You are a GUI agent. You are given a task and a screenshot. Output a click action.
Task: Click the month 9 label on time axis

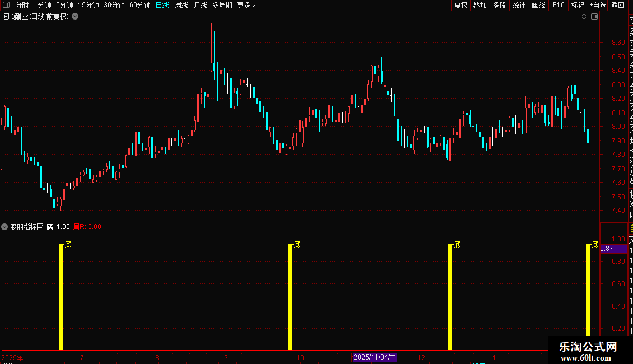coord(226,357)
